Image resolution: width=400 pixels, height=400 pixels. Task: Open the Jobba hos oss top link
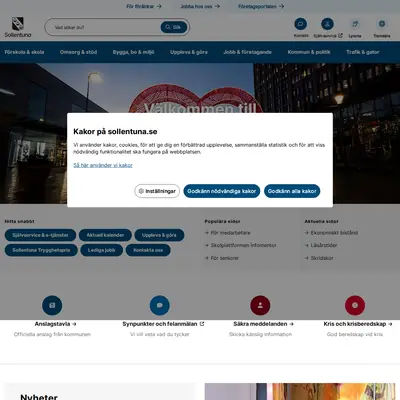[x=200, y=6]
